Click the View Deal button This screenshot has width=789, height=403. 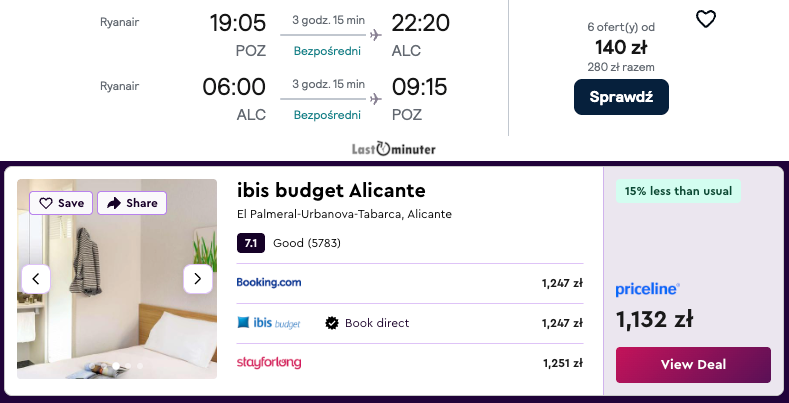point(693,364)
